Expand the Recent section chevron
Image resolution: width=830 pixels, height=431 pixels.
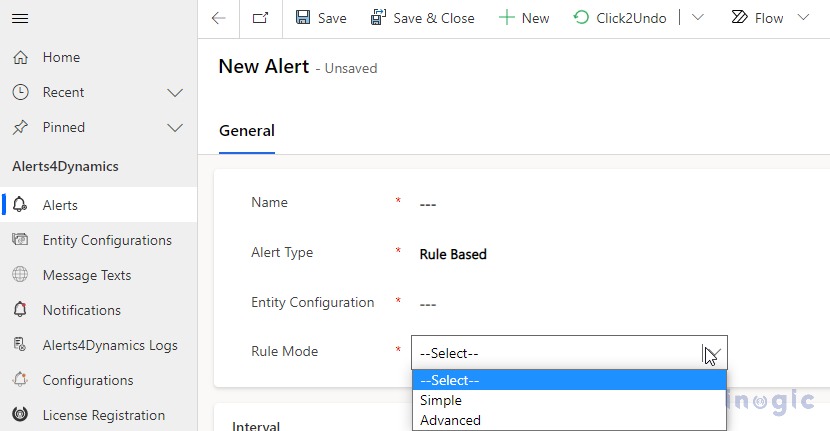point(175,93)
